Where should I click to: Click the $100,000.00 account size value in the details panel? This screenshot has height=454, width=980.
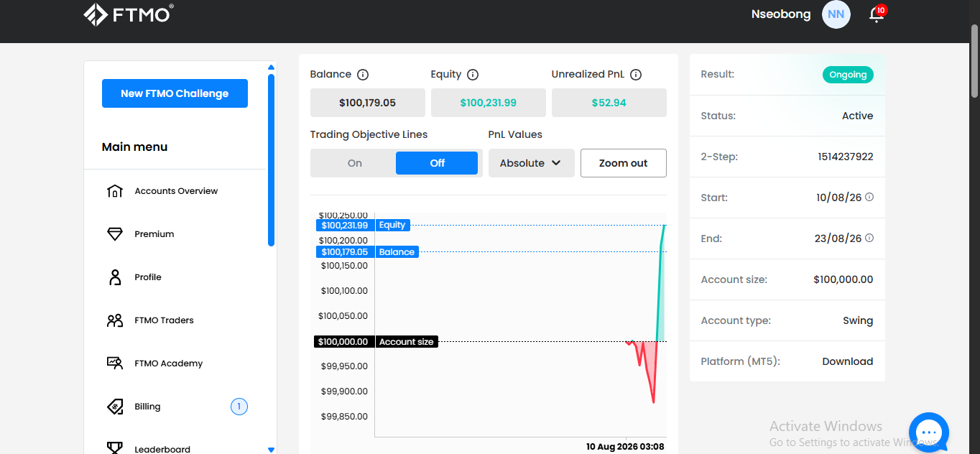(843, 279)
